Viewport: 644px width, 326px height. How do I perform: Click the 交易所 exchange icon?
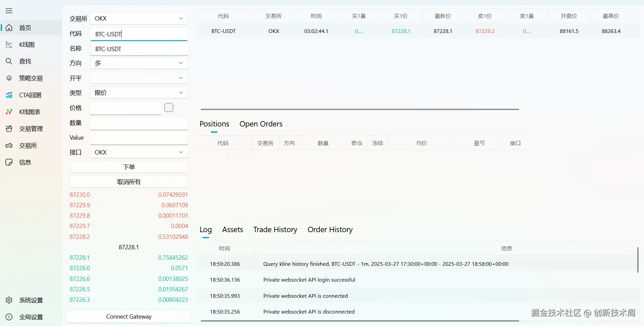click(9, 145)
